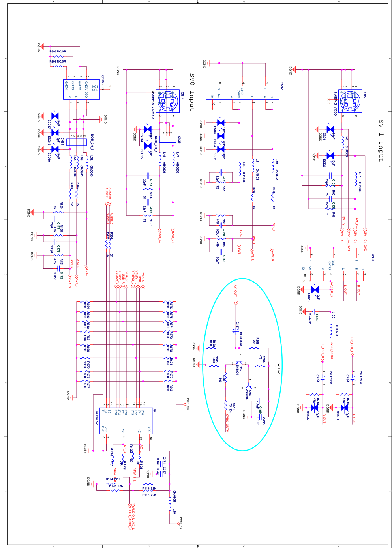Viewport: 392px width, 554px height.
Task: Select the ESD20 diode symbol
Action: click(314, 408)
